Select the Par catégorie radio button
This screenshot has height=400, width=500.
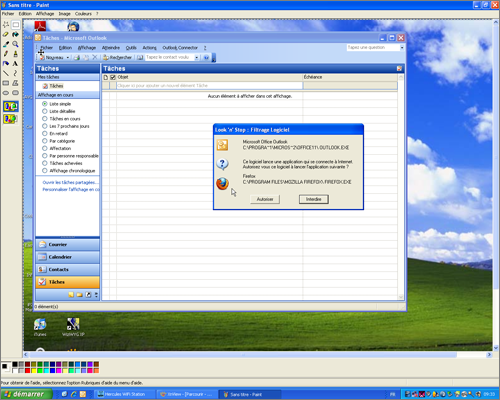pos(45,141)
